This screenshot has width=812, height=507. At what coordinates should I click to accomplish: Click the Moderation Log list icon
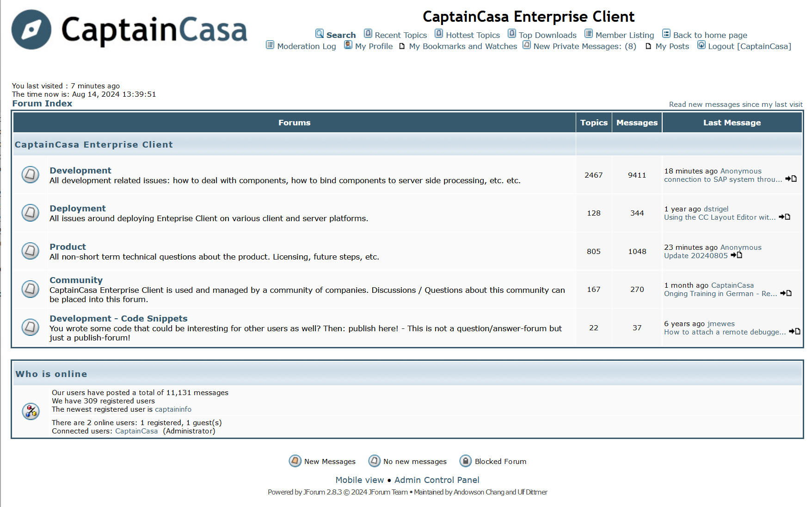point(270,44)
